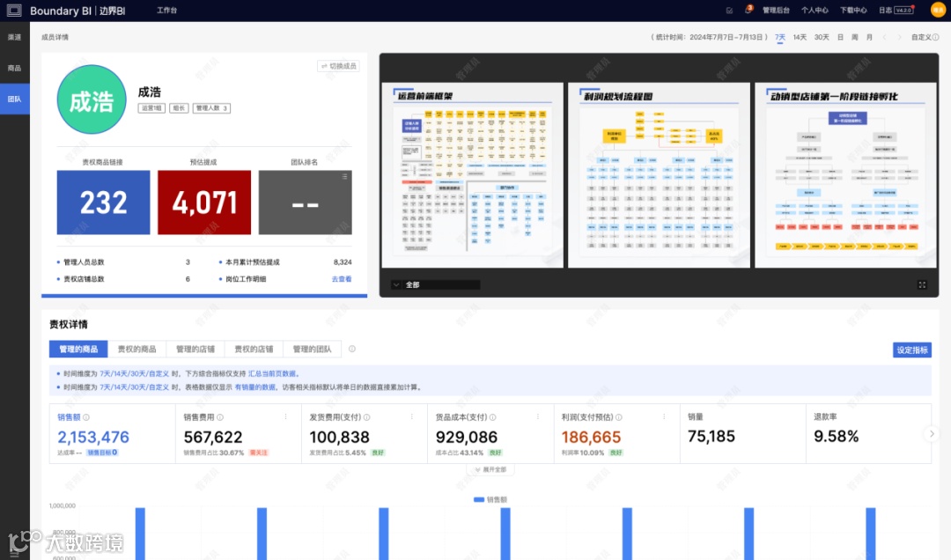Click the 成浩 green avatar circle
This screenshot has width=951, height=560.
point(92,99)
